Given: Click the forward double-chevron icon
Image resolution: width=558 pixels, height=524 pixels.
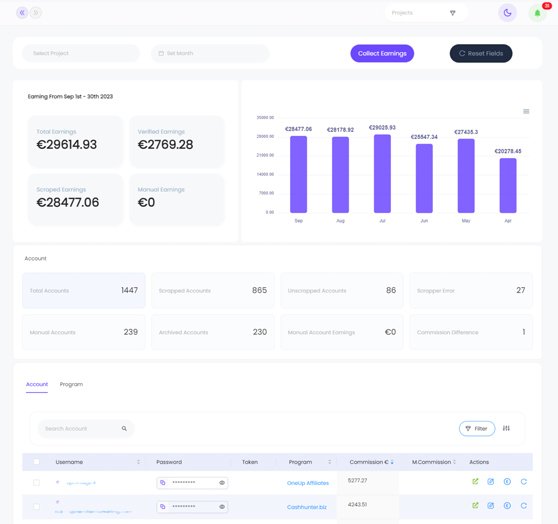Looking at the screenshot, I should point(35,13).
